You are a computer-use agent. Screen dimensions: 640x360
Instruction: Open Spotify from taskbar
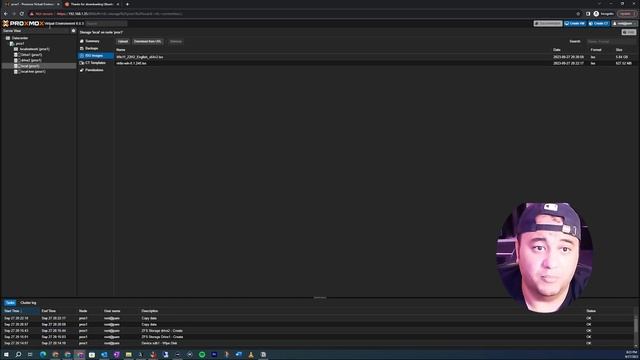click(202, 355)
